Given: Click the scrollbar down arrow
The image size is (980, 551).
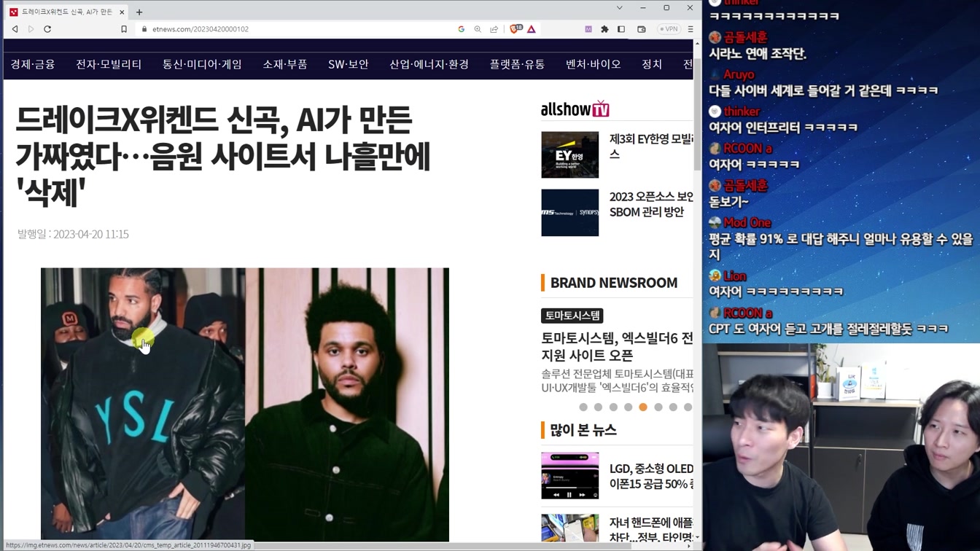Looking at the screenshot, I should pos(697,538).
